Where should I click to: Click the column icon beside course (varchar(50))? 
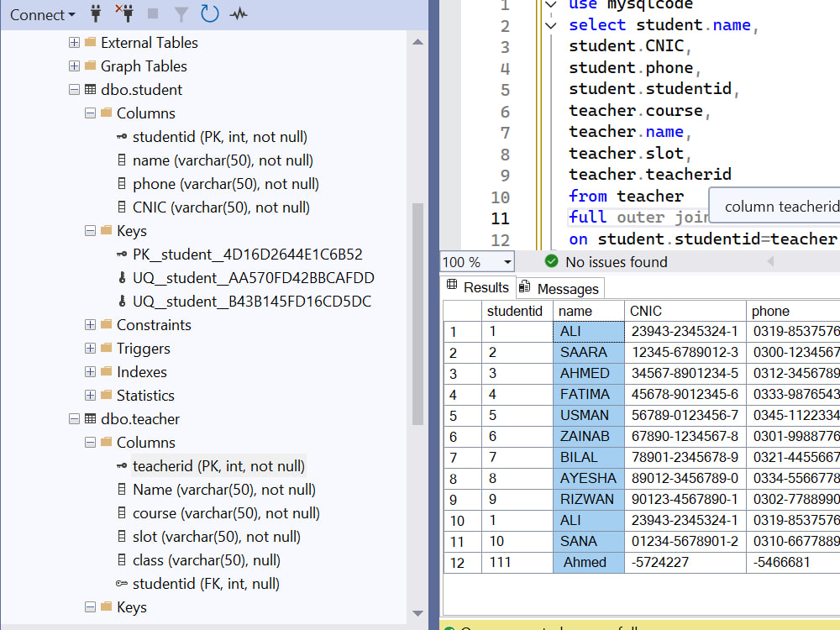(x=122, y=512)
